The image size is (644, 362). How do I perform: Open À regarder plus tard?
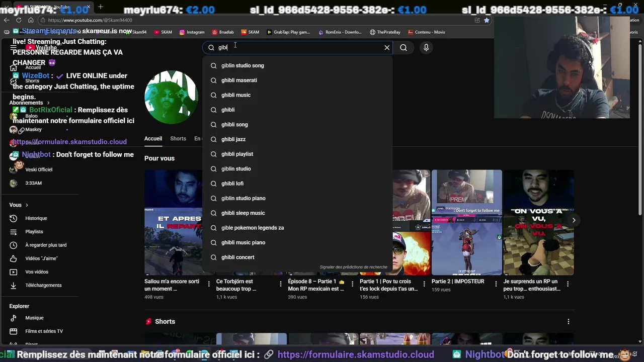pyautogui.click(x=45, y=245)
